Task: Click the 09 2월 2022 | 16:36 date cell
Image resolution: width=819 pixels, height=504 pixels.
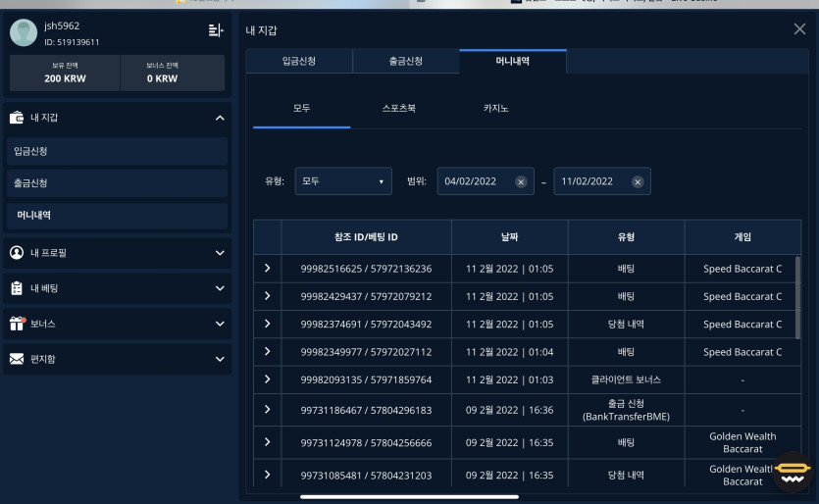Action: (510, 410)
